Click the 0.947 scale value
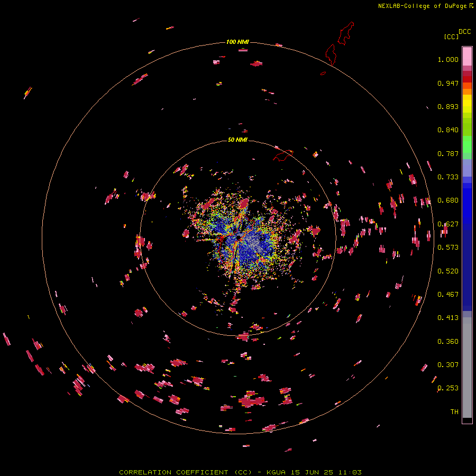 [448, 83]
